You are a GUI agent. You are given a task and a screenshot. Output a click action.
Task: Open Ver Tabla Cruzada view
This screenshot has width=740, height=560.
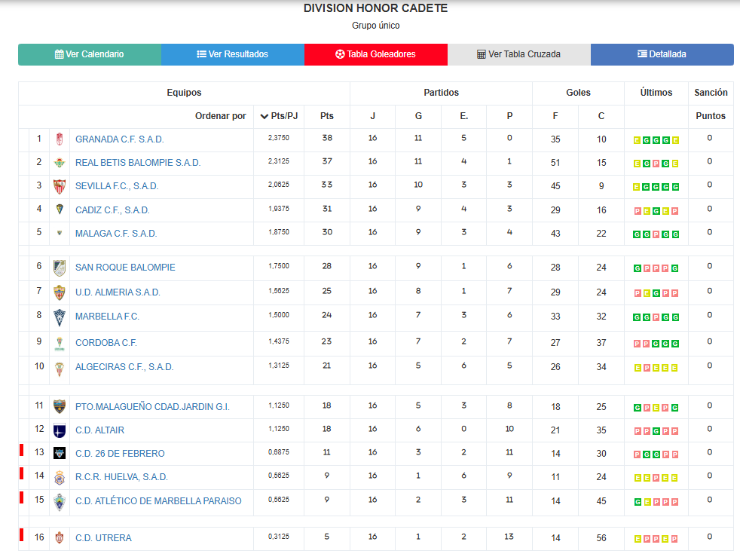[x=519, y=54]
